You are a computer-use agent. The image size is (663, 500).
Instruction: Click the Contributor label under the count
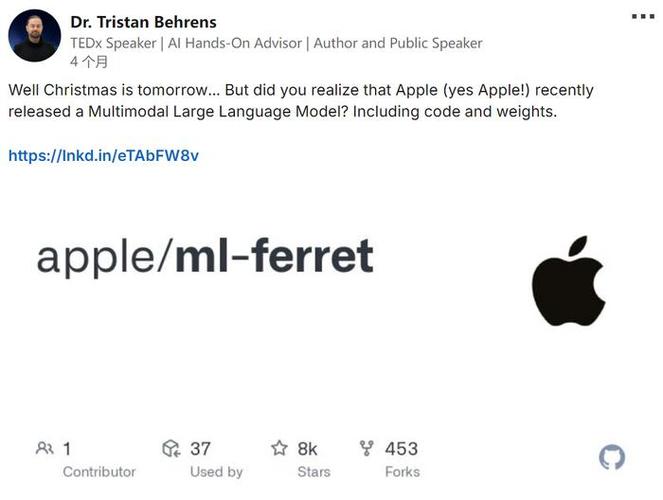(99, 471)
